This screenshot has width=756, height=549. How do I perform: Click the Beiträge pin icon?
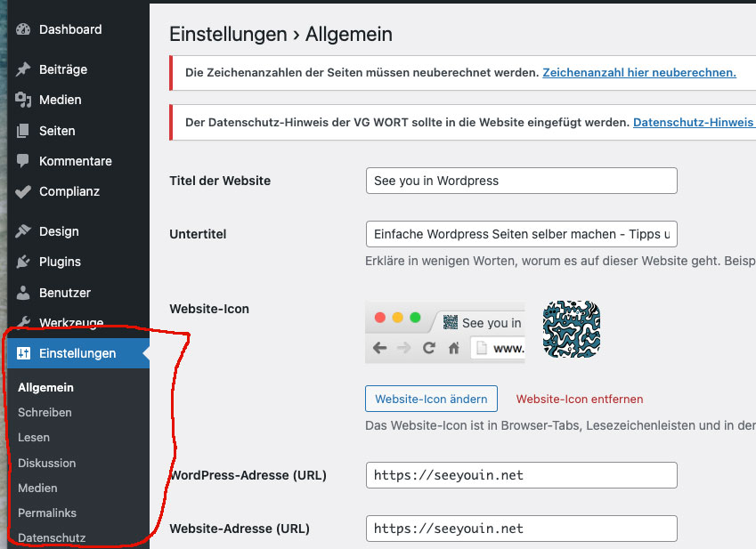pos(23,69)
